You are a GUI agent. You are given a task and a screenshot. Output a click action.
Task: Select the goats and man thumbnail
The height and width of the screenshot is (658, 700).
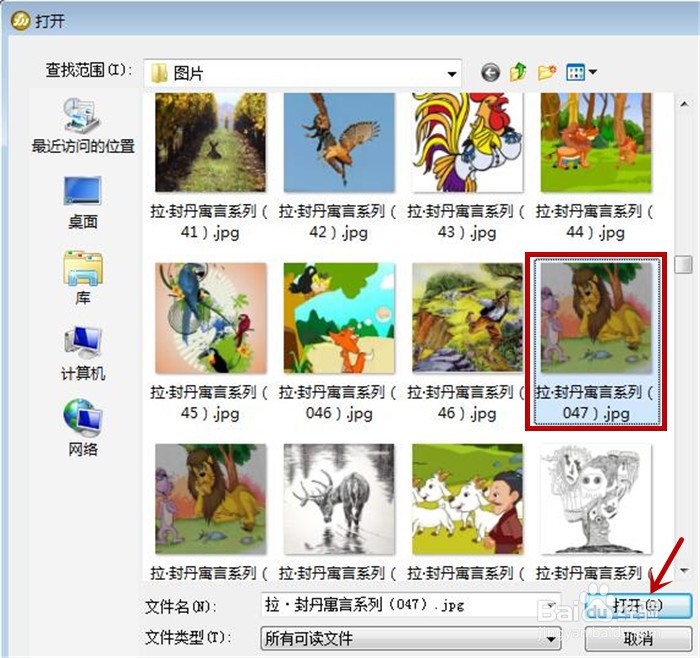(467, 499)
